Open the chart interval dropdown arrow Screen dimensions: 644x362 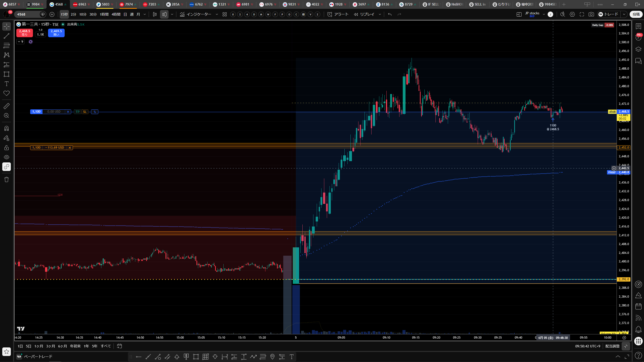(145, 14)
